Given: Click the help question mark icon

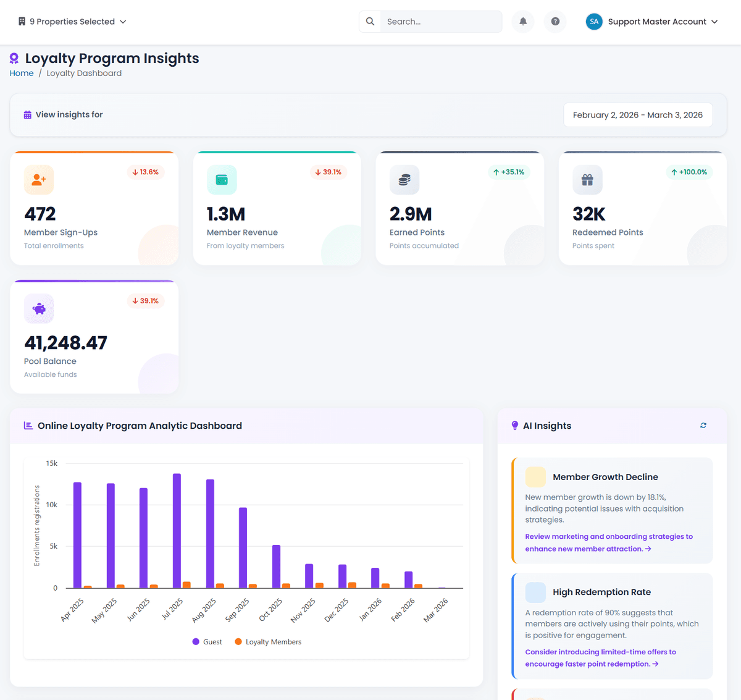Looking at the screenshot, I should point(555,21).
